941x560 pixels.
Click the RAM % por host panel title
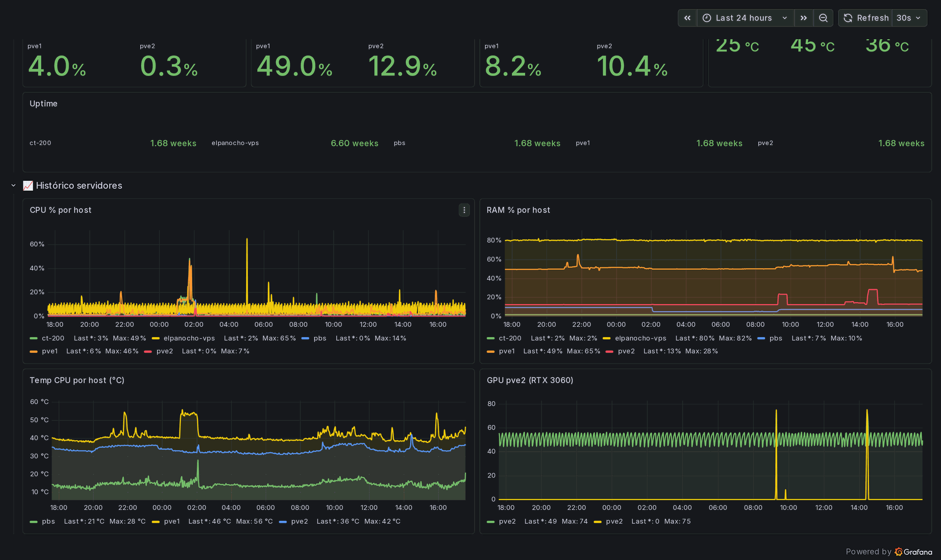pyautogui.click(x=518, y=210)
